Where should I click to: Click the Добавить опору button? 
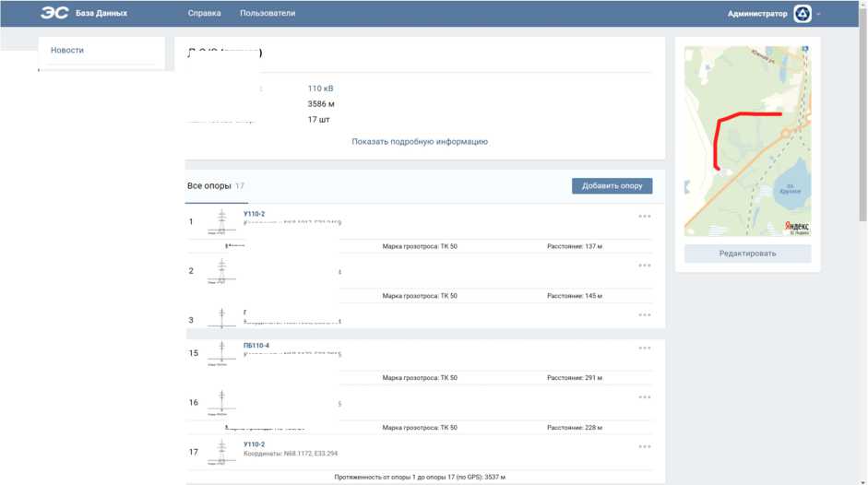click(612, 185)
